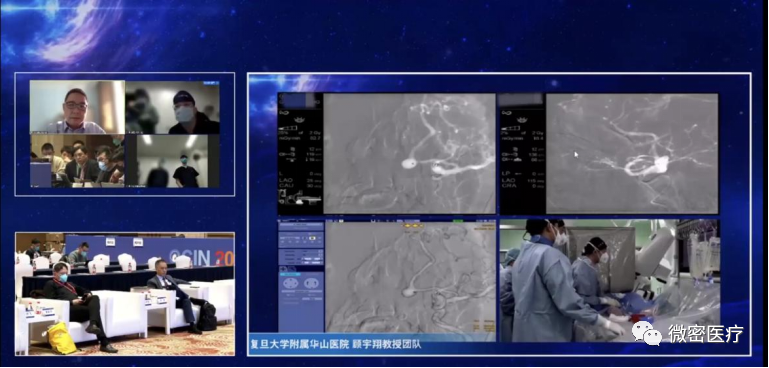This screenshot has width=769, height=368.
Task: Open the video tile of person in scrubs
Action: [x=172, y=161]
